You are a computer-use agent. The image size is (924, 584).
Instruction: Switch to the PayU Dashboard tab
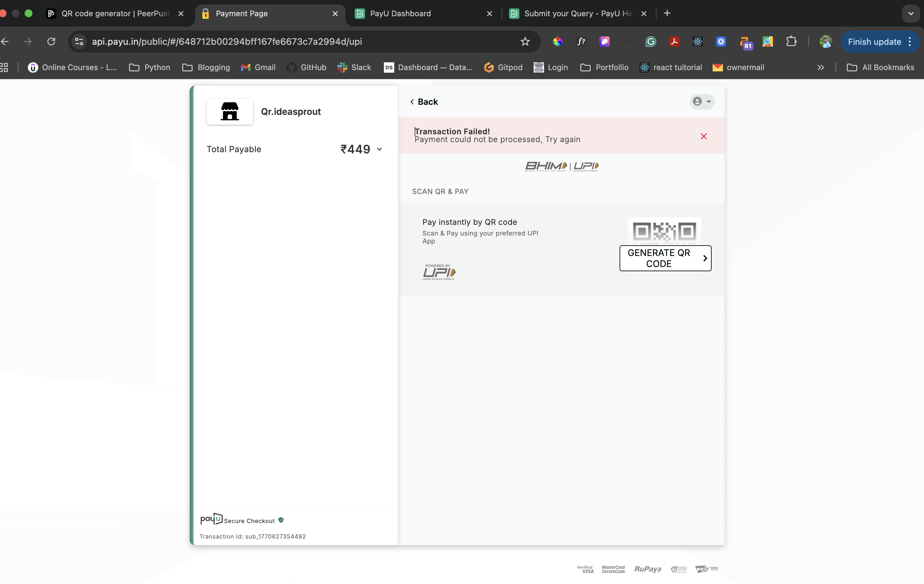[400, 13]
